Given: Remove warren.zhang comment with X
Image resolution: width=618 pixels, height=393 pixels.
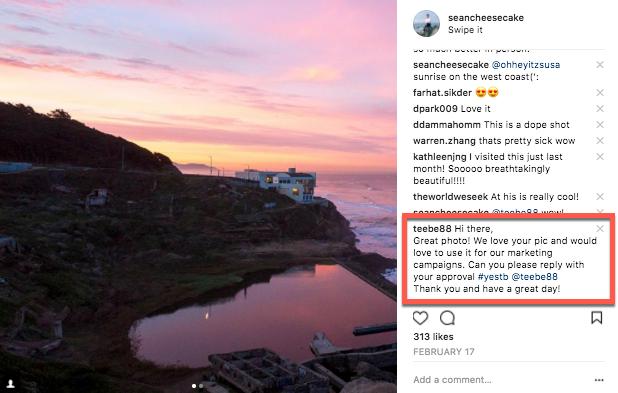Looking at the screenshot, I should (x=600, y=141).
